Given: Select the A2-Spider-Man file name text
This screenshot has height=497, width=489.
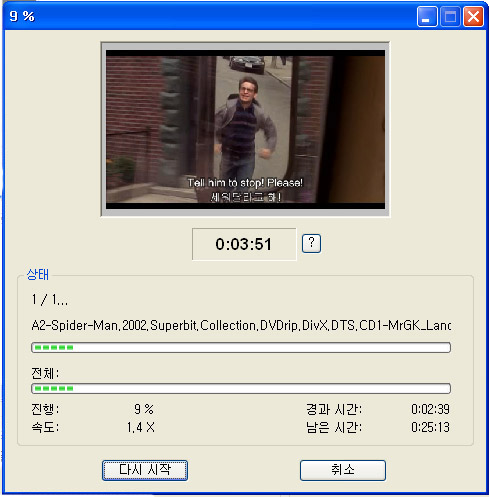Looking at the screenshot, I should click(241, 325).
